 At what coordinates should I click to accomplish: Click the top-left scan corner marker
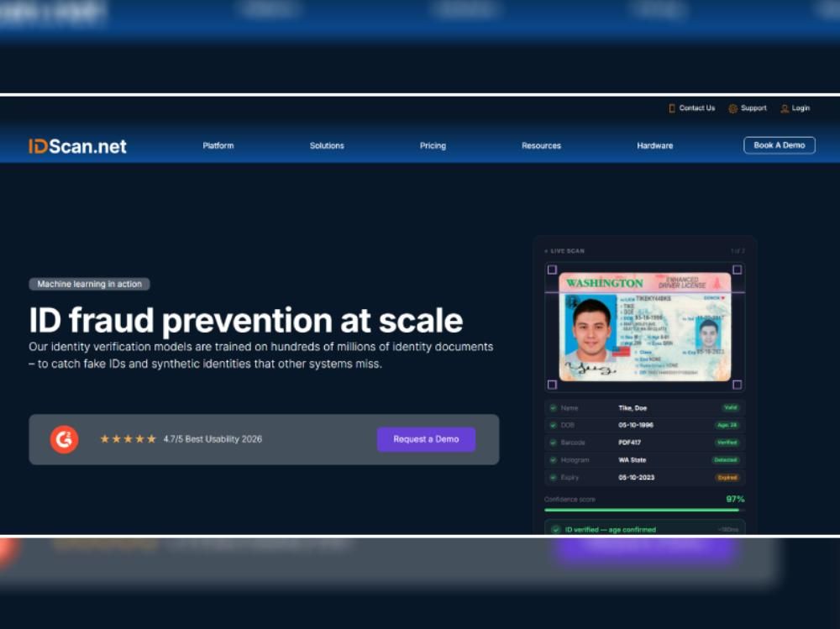(553, 270)
